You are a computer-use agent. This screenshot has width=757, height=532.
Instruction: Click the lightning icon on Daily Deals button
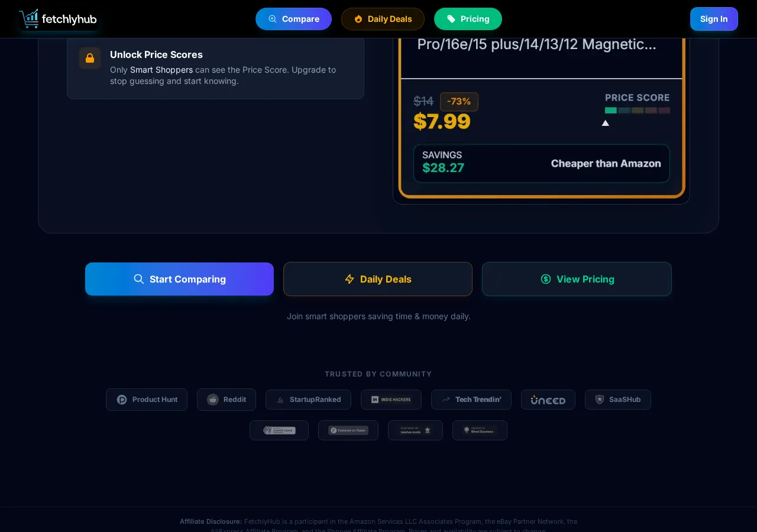[350, 279]
